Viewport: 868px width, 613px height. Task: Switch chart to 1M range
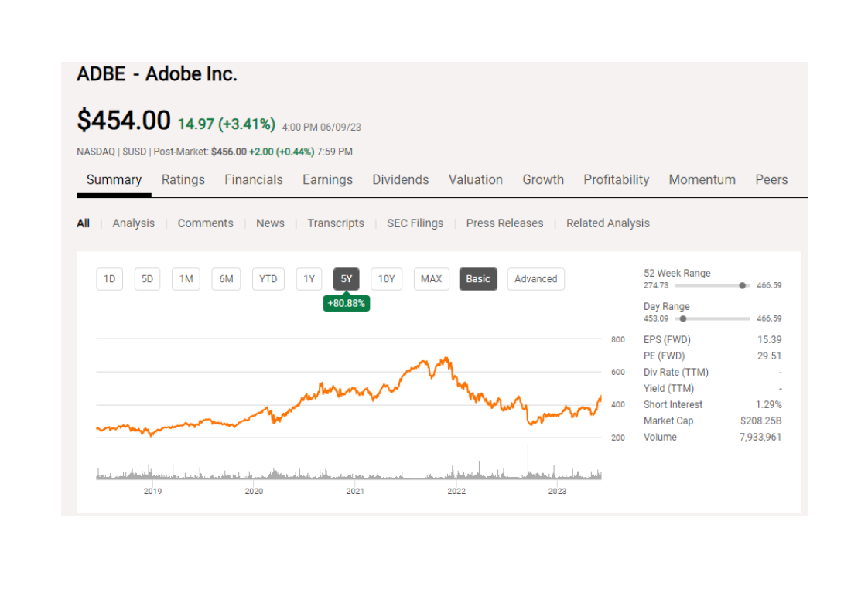click(186, 279)
